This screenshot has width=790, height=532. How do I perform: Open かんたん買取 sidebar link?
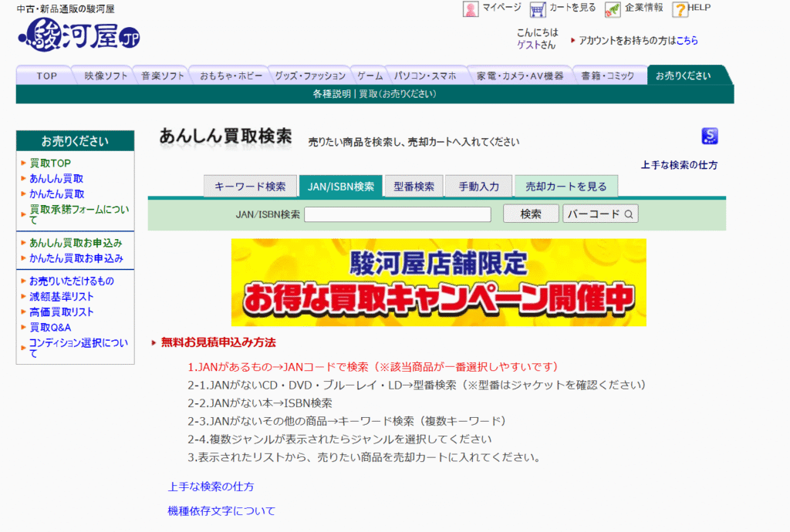(56, 194)
